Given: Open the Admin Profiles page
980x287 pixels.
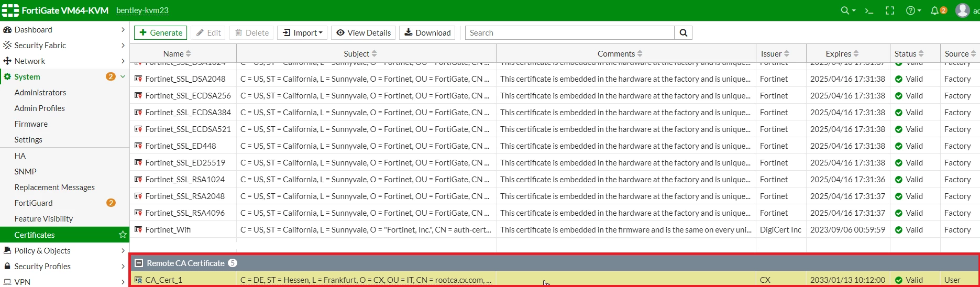Looking at the screenshot, I should pyautogui.click(x=40, y=108).
